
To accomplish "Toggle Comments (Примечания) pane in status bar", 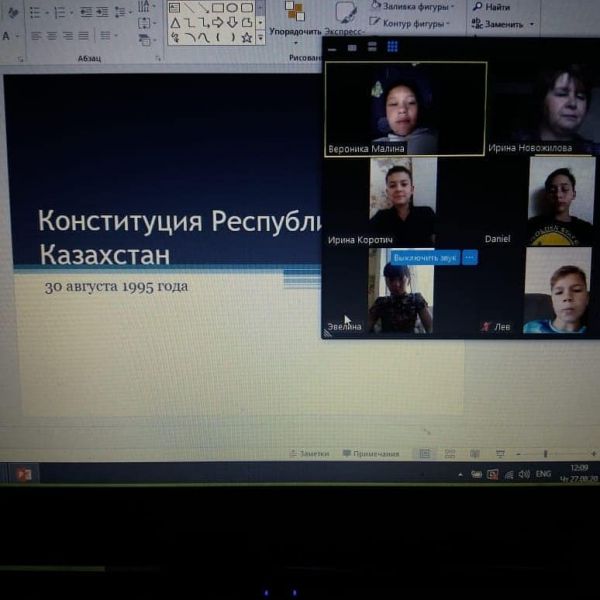I will point(370,454).
